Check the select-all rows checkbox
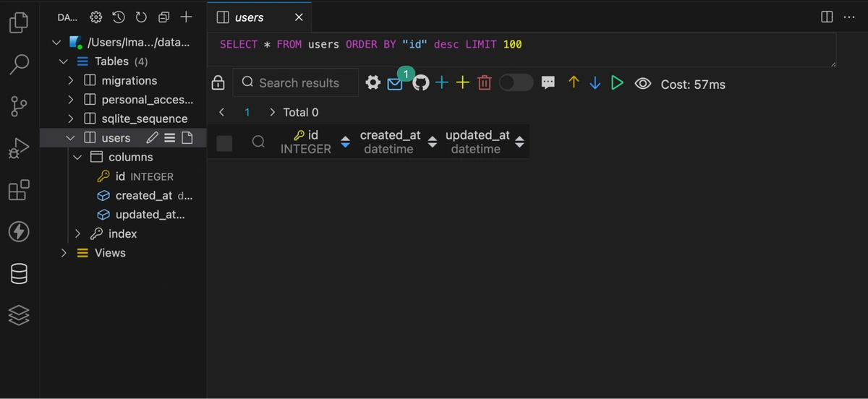Screen dimensions: 868x399 225,142
